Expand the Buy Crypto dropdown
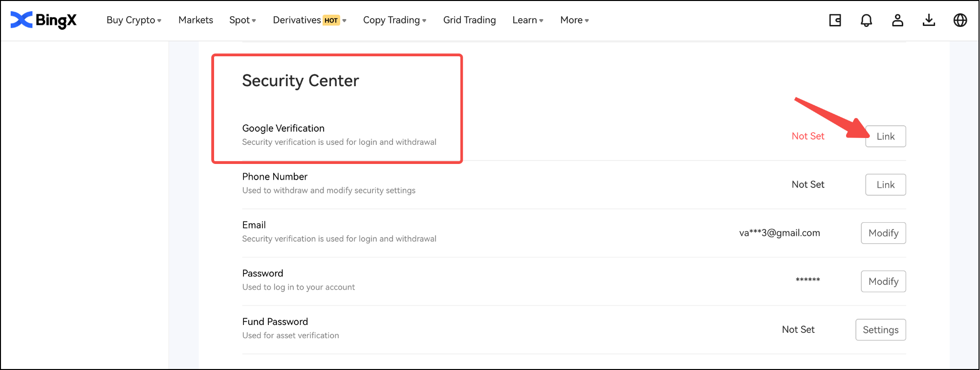Screen dimensions: 980x370 [133, 20]
